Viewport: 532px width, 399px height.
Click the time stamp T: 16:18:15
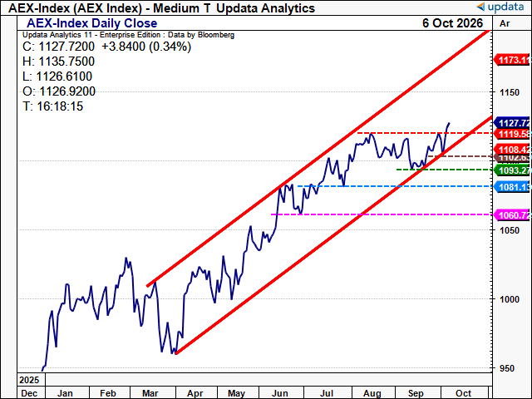tap(53, 106)
